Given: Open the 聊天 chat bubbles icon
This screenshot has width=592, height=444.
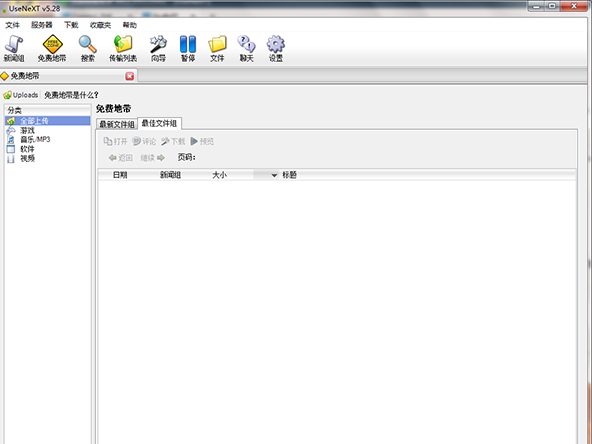Looking at the screenshot, I should tap(246, 49).
